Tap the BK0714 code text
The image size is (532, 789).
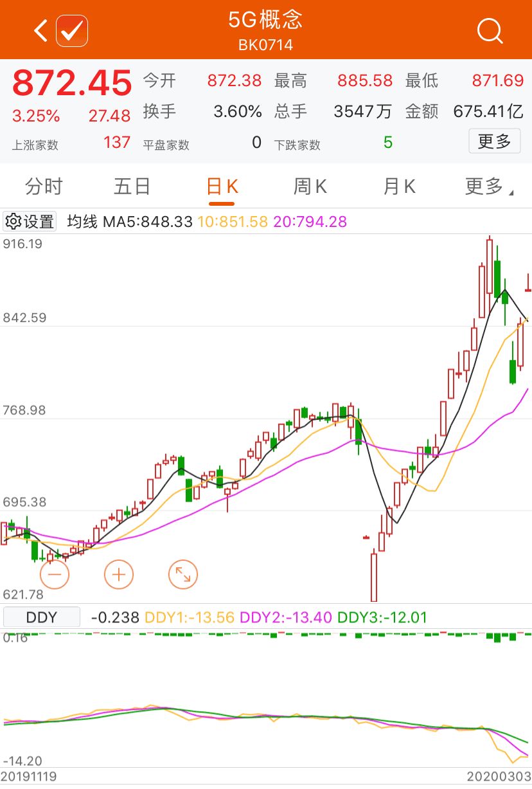click(265, 45)
